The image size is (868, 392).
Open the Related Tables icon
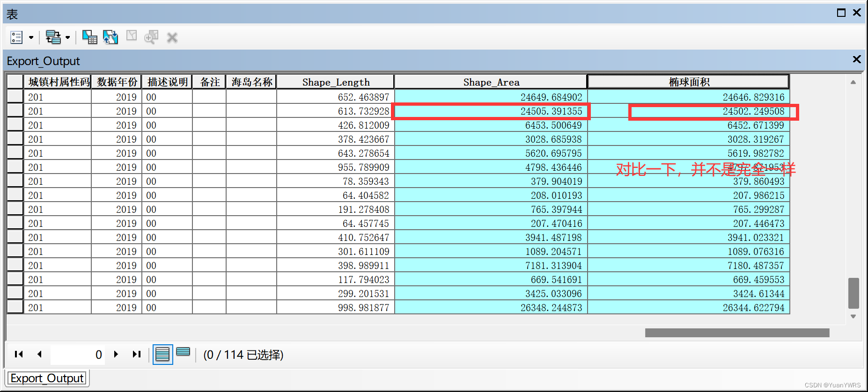[53, 37]
